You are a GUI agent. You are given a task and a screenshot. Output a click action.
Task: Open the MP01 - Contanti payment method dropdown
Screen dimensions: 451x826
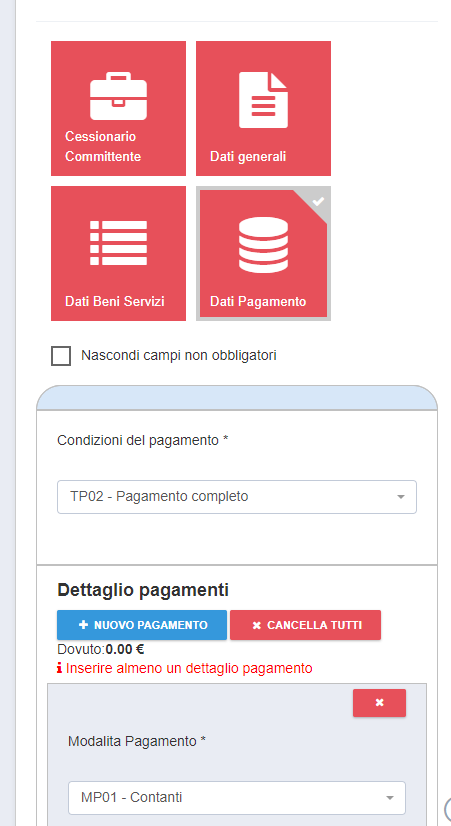237,798
